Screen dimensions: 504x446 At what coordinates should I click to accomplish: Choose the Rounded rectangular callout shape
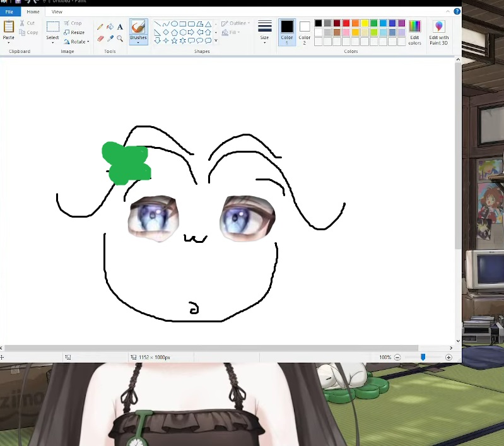pyautogui.click(x=191, y=40)
